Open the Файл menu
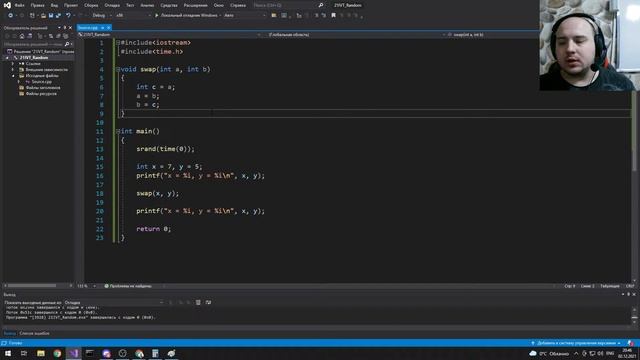This screenshot has width=640, height=360. pyautogui.click(x=19, y=5)
